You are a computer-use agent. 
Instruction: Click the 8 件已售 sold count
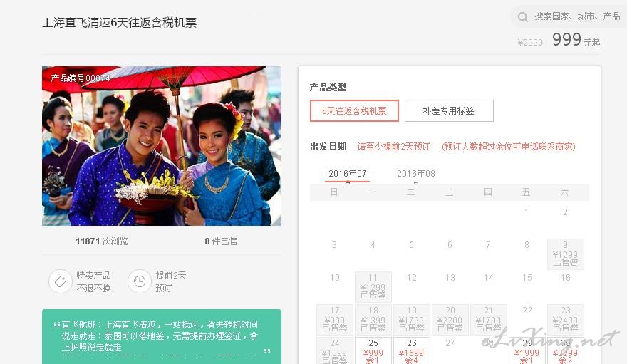point(221,241)
